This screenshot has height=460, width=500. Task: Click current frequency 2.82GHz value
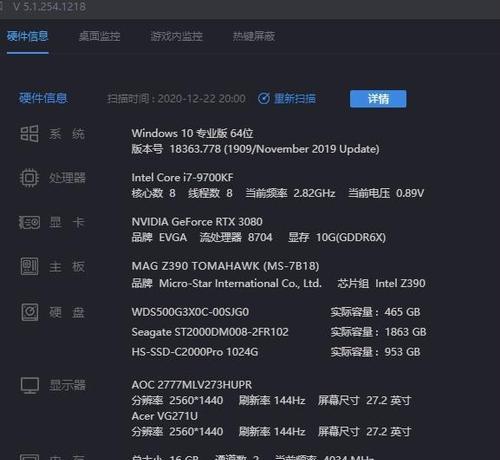pyautogui.click(x=314, y=193)
